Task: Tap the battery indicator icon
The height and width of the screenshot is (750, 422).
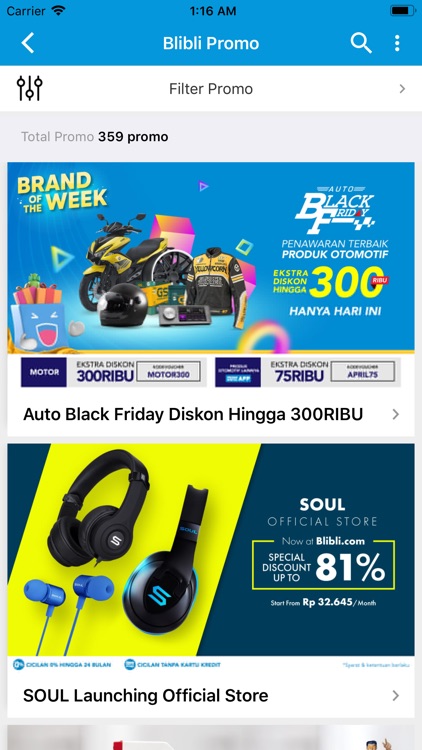Action: 402,11
